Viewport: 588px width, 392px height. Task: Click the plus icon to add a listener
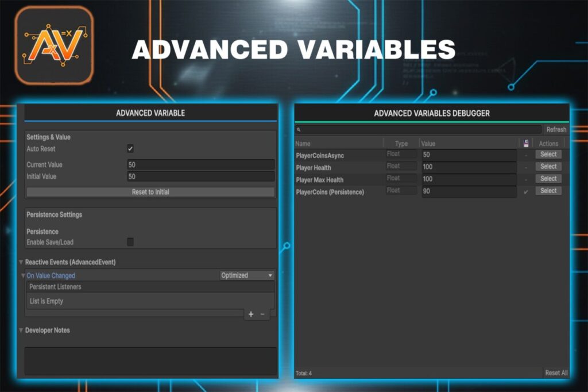coord(251,314)
